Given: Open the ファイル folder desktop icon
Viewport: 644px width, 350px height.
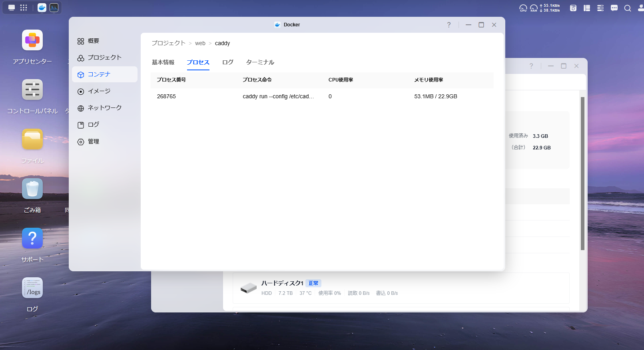Looking at the screenshot, I should click(x=32, y=139).
